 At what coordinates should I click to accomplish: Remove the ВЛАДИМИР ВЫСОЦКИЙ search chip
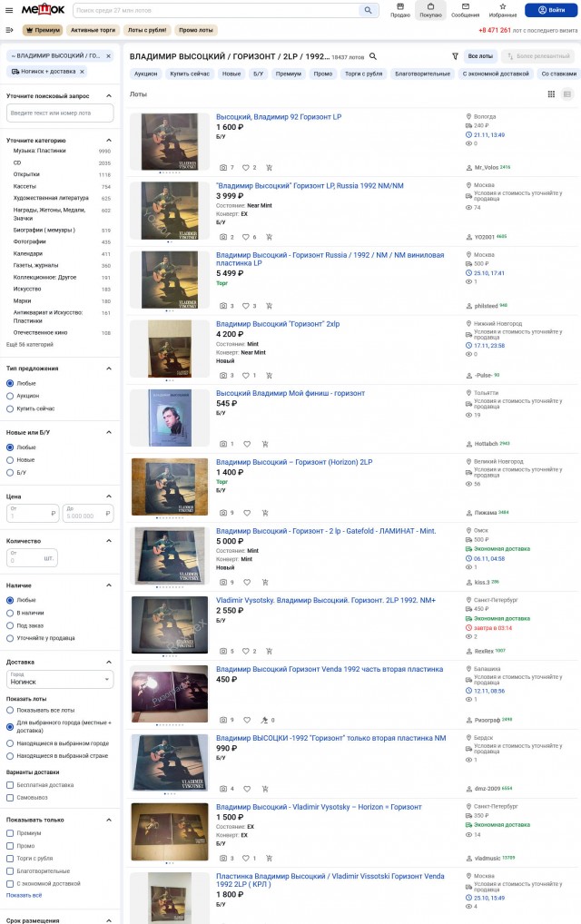coord(108,56)
